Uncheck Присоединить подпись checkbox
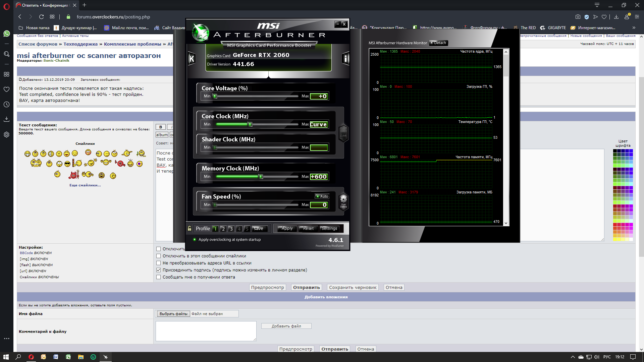 158,270
